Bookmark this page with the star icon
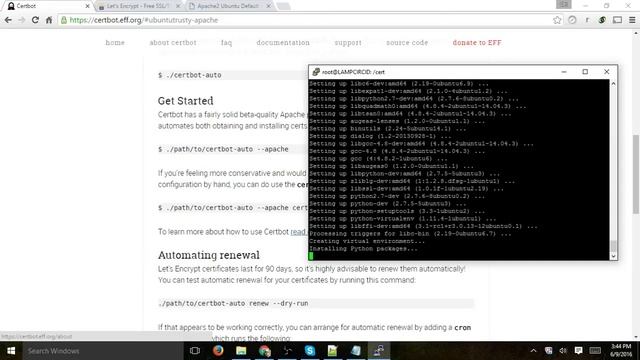The width and height of the screenshot is (640, 360). point(557,20)
